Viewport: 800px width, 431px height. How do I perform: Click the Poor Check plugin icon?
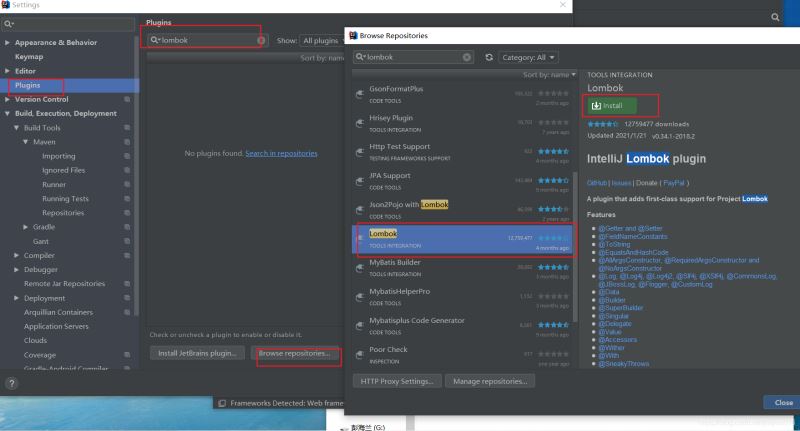click(360, 355)
